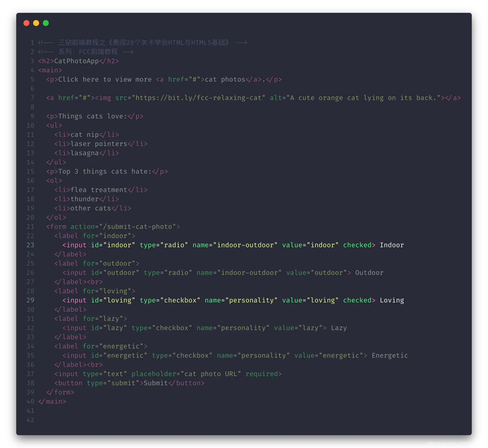Viewport: 488px width, 448px height.
Task: Click the 'cat photo URL' placeholder string
Action: [x=211, y=374]
